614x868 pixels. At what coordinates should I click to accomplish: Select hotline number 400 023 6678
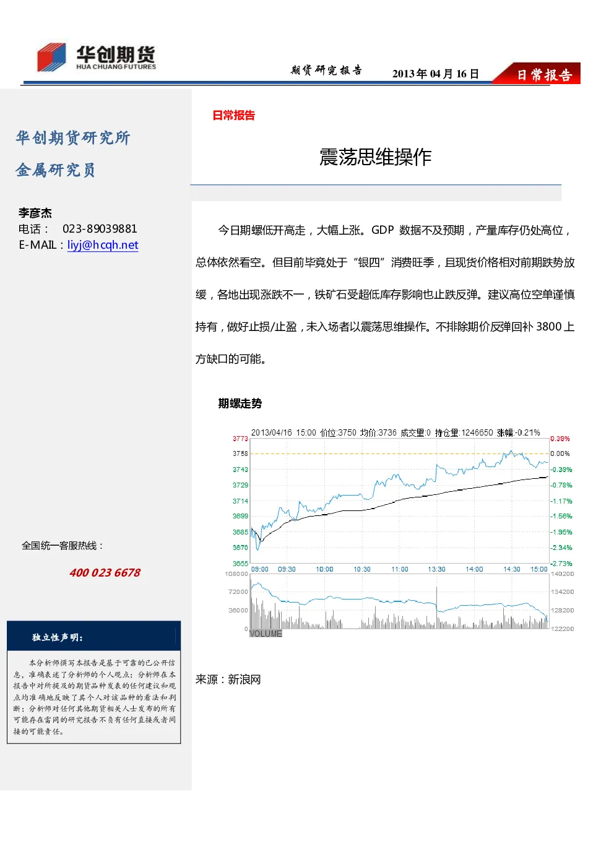[105, 573]
